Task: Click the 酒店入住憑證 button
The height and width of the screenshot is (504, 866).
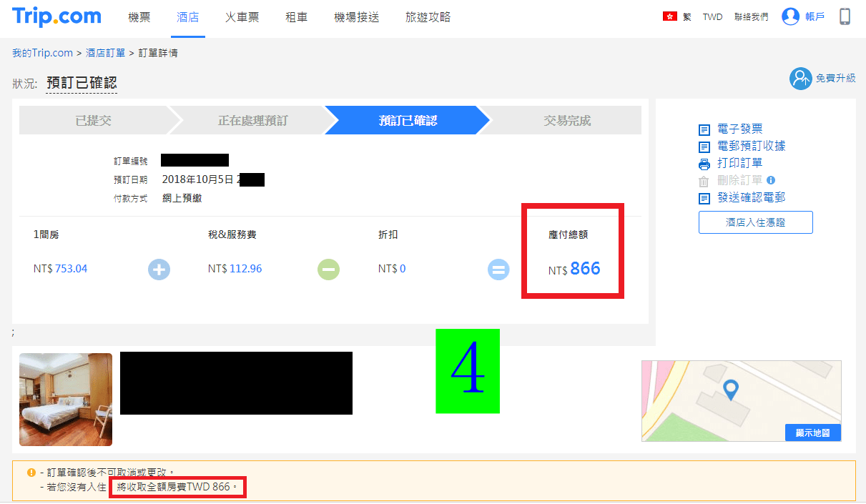Action: point(756,222)
